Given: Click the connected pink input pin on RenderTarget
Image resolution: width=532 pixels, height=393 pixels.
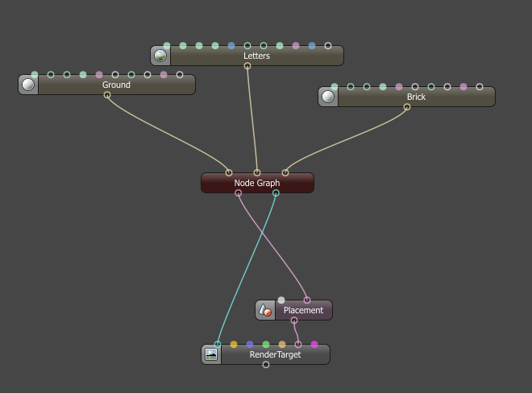Looking at the screenshot, I should click(x=298, y=345).
